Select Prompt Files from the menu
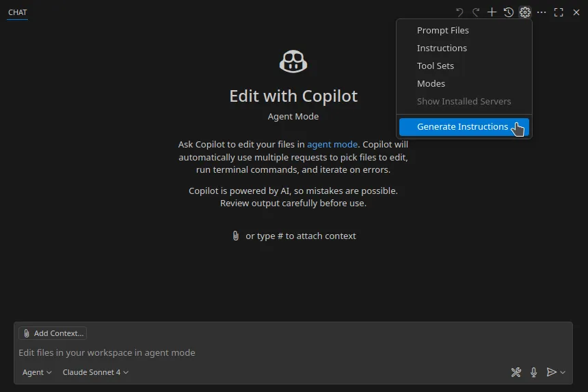588x392 pixels. click(464, 30)
